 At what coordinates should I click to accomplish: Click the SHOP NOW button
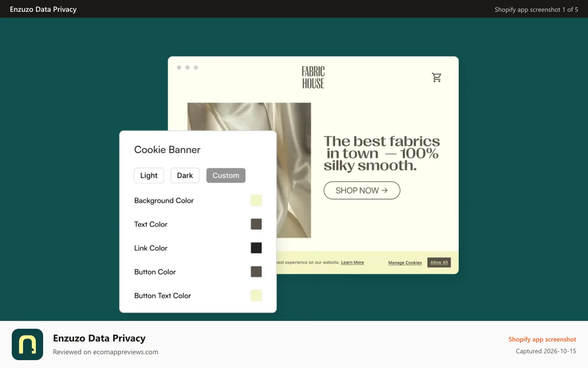point(362,190)
